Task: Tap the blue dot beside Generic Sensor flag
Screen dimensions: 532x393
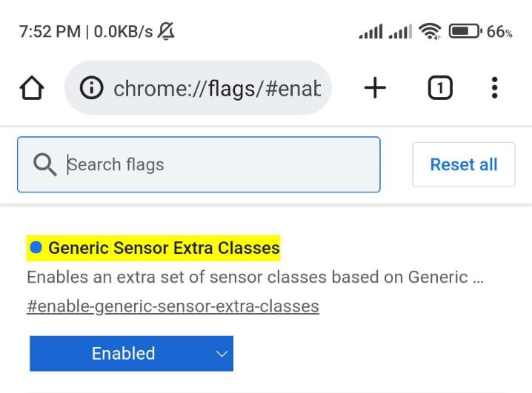Action: point(36,248)
